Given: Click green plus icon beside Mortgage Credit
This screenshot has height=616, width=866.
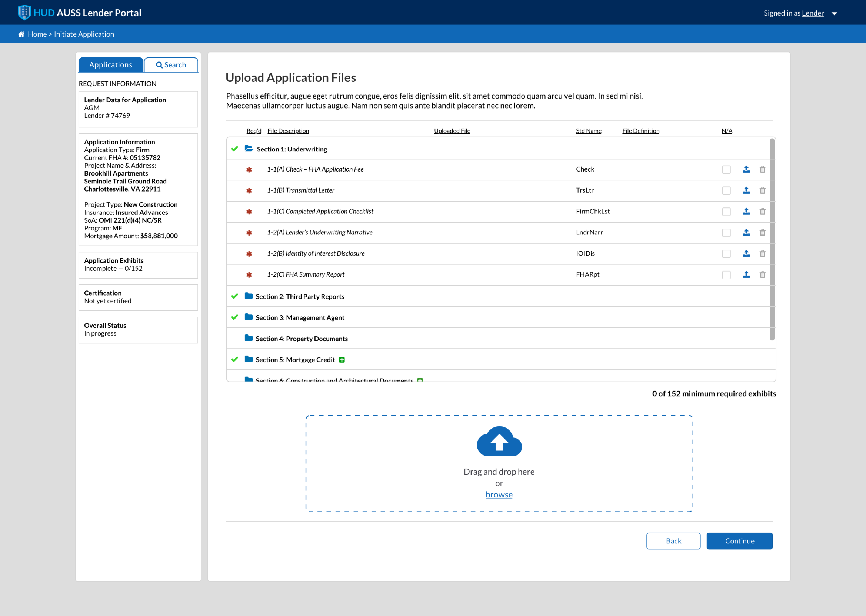Looking at the screenshot, I should tap(342, 360).
